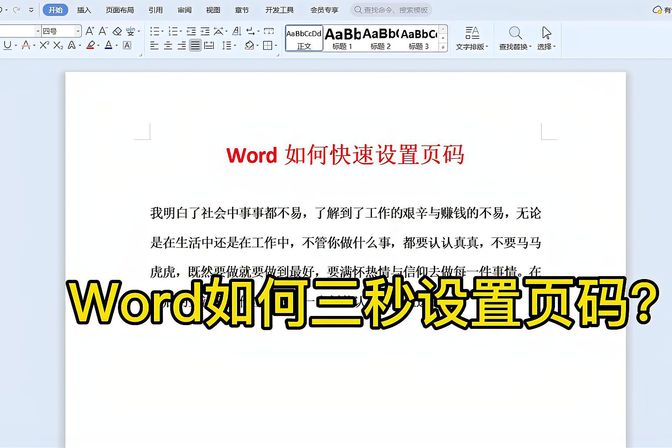Open the paragraph dialog launcher

[277, 55]
